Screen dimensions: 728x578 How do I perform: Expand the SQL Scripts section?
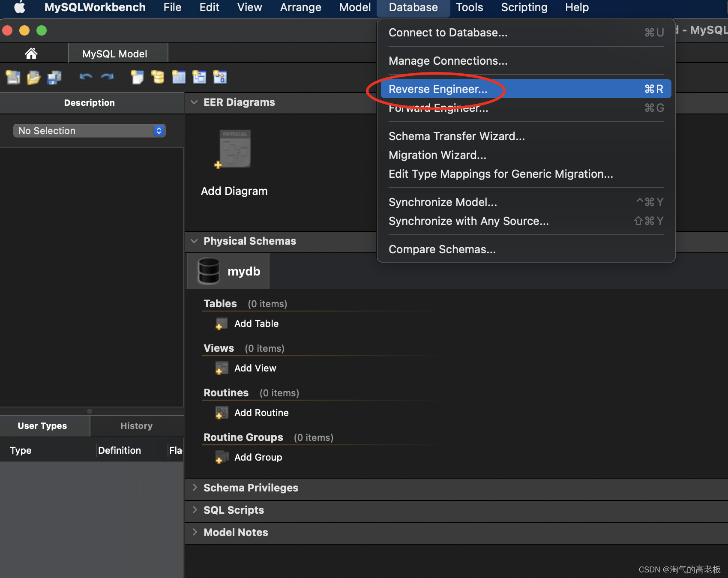[195, 510]
